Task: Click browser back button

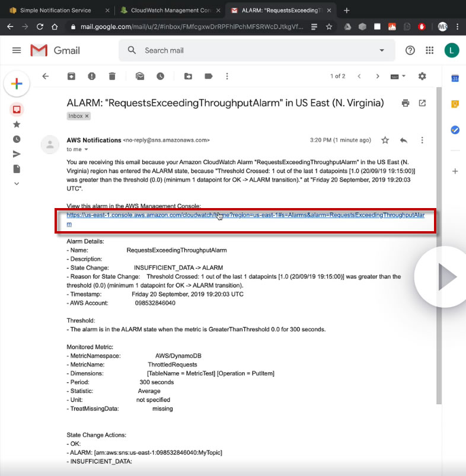Action: tap(10, 27)
